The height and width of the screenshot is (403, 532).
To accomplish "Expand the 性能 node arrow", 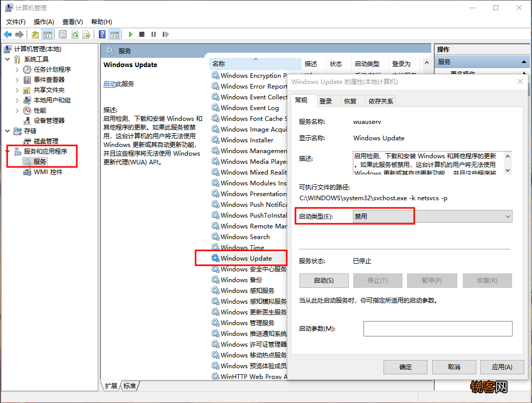I will pyautogui.click(x=17, y=110).
